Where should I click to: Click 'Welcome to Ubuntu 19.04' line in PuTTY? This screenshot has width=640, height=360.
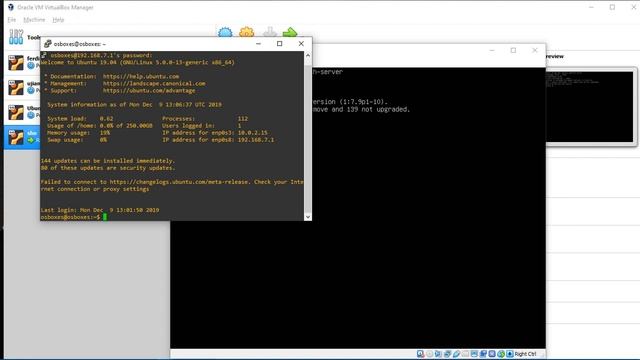coord(138,62)
